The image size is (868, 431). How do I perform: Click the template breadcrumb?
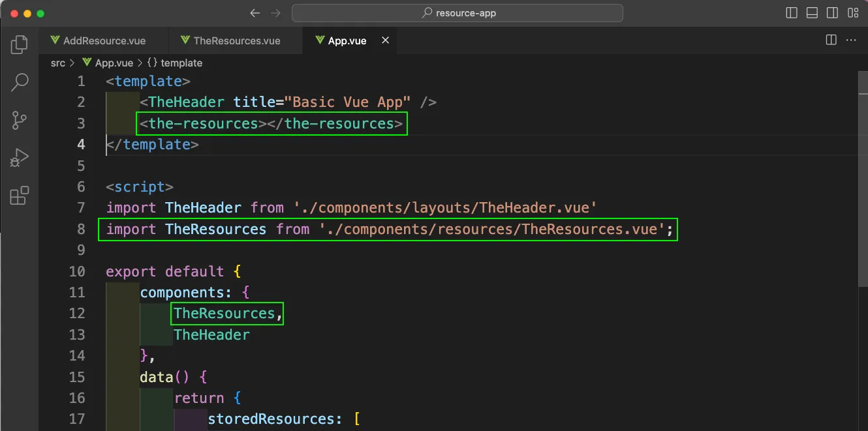click(174, 63)
